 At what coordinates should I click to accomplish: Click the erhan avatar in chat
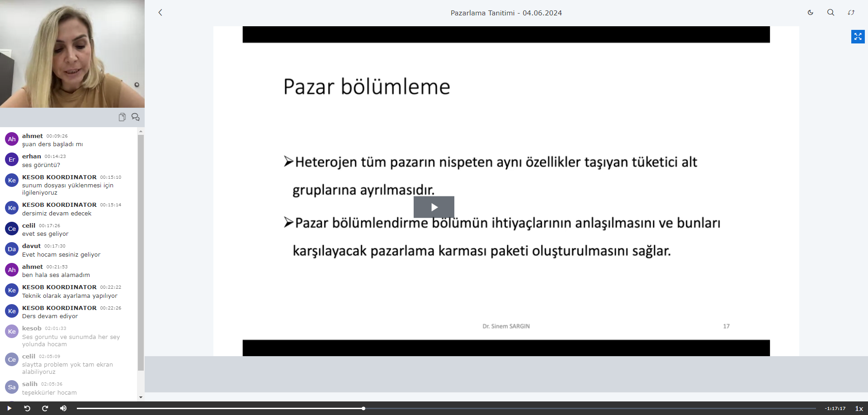click(12, 160)
